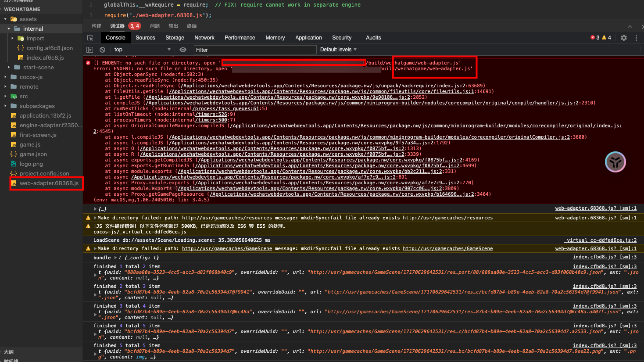Expand the remote folder
This screenshot has height=362, width=644.
[5, 87]
